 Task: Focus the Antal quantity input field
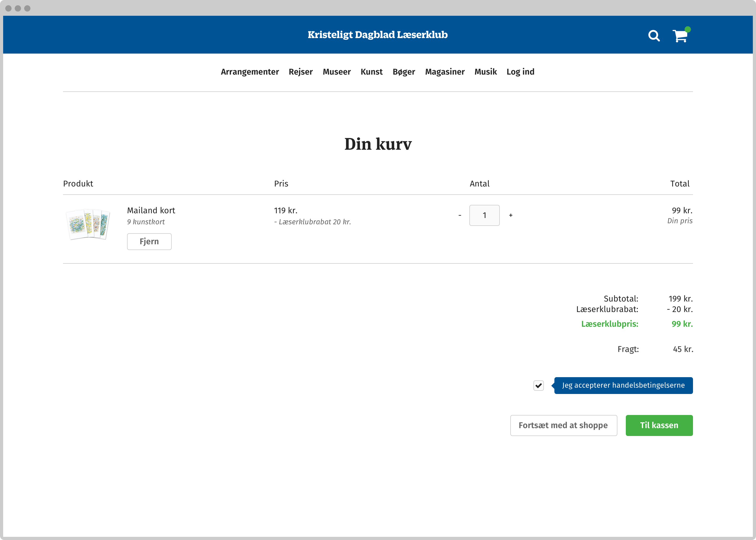coord(484,215)
